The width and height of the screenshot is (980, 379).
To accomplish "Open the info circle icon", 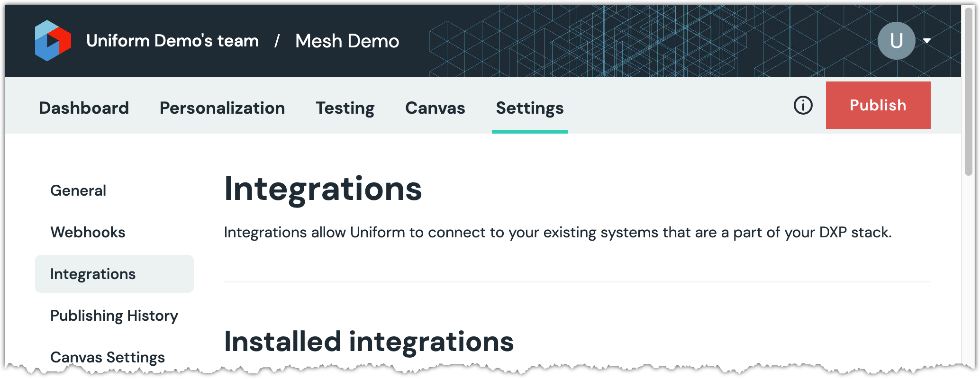I will coord(803,105).
